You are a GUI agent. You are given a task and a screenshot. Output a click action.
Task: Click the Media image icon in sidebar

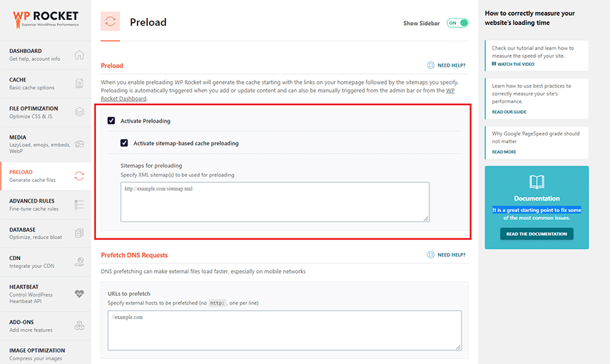[79, 144]
